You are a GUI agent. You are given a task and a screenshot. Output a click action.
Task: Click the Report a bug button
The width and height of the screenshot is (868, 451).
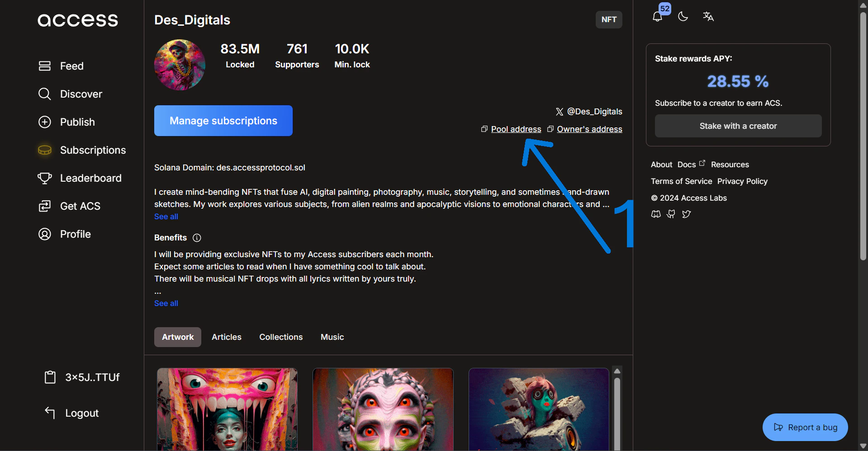coord(805,427)
